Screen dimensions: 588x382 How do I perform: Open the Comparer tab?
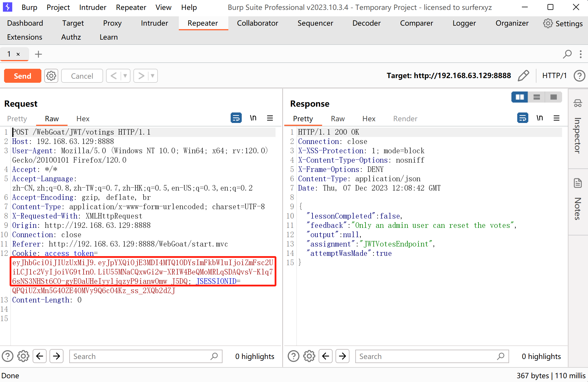[416, 23]
